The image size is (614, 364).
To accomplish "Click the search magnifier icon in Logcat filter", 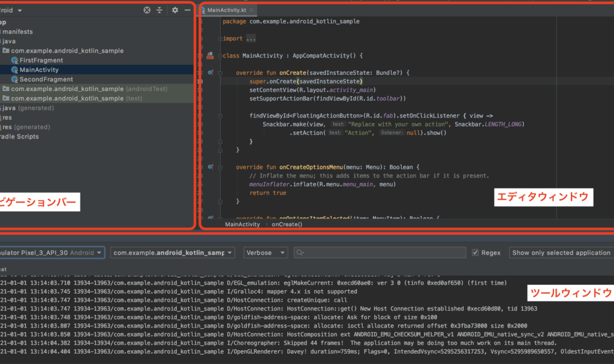I will [300, 253].
